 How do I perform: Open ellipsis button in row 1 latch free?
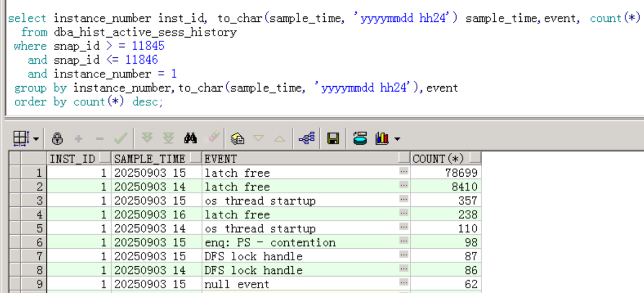point(404,171)
